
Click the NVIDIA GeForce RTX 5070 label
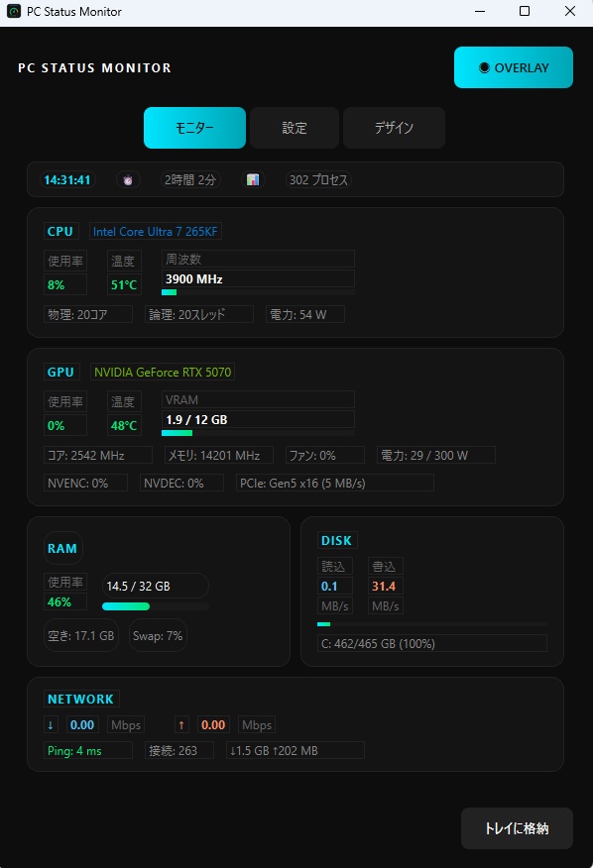(x=162, y=372)
